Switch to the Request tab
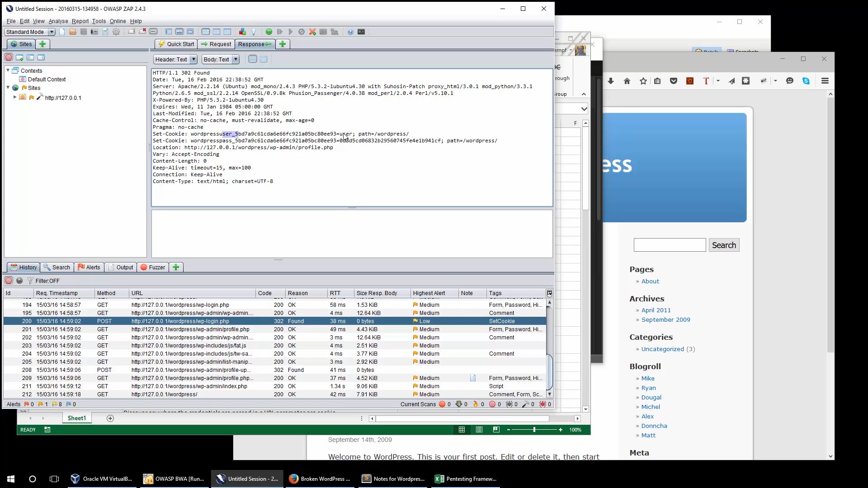The image size is (868, 488). [x=216, y=44]
